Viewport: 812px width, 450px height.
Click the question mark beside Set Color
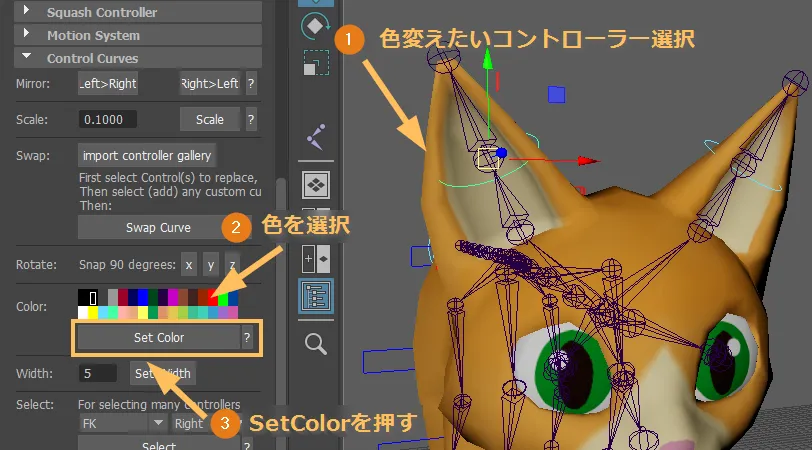click(x=248, y=338)
